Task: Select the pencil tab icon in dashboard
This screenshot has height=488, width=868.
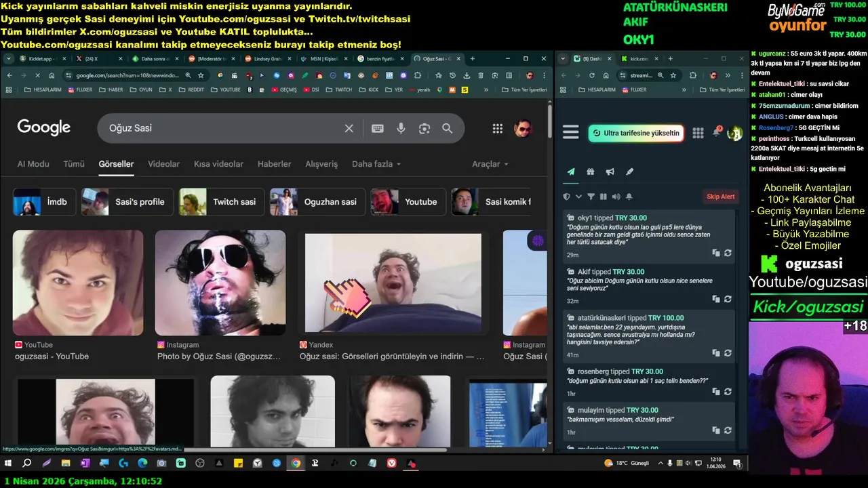Action: (x=629, y=172)
